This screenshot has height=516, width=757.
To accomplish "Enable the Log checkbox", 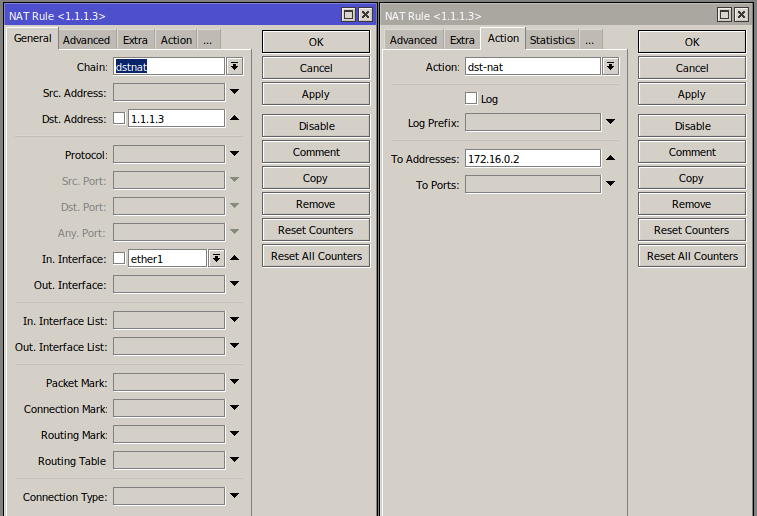I will pos(471,98).
